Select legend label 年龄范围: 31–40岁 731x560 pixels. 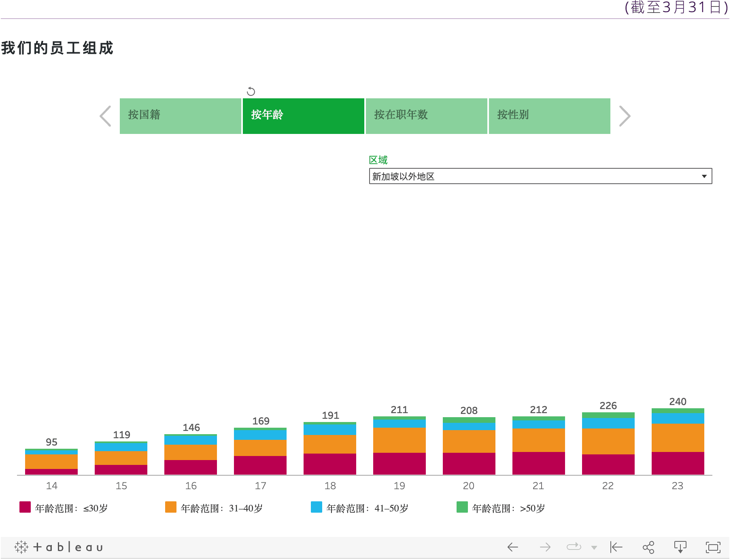tap(222, 508)
